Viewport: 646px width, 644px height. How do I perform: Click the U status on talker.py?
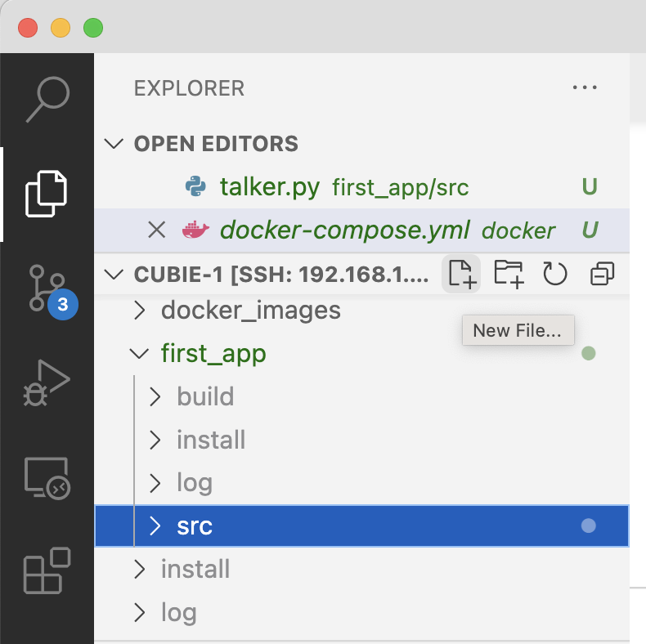click(590, 186)
